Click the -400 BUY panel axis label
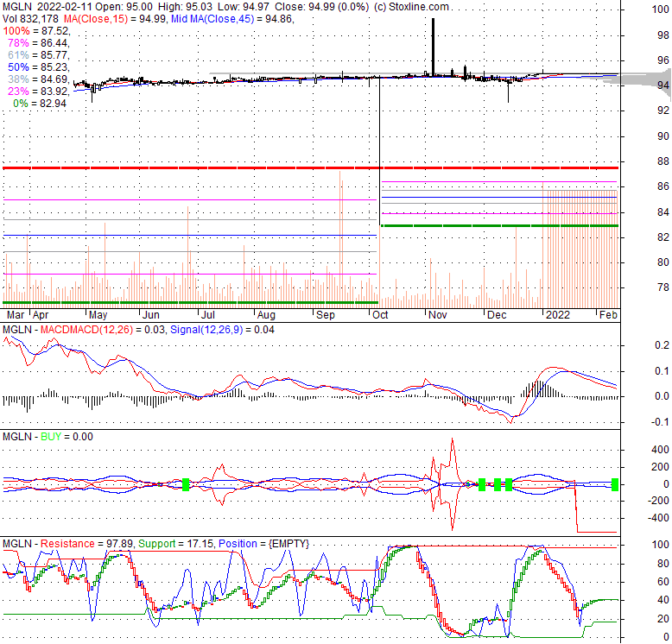The width and height of the screenshot is (672, 644). (658, 518)
